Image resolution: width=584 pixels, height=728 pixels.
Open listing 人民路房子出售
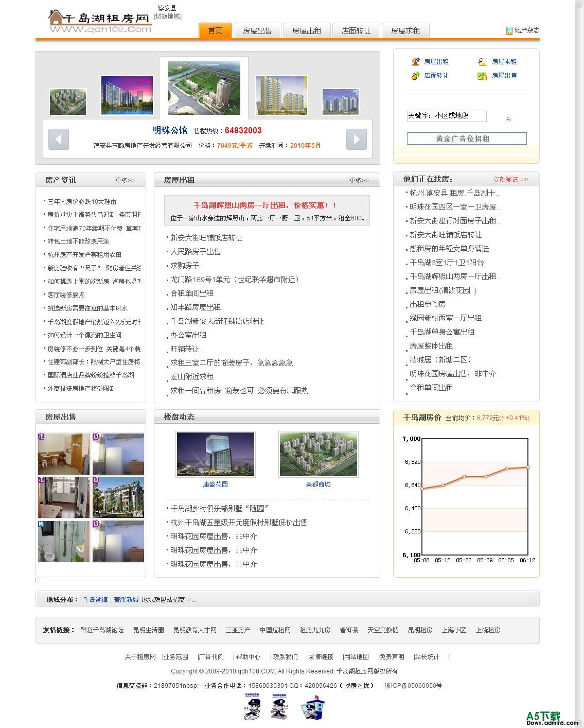tap(196, 252)
